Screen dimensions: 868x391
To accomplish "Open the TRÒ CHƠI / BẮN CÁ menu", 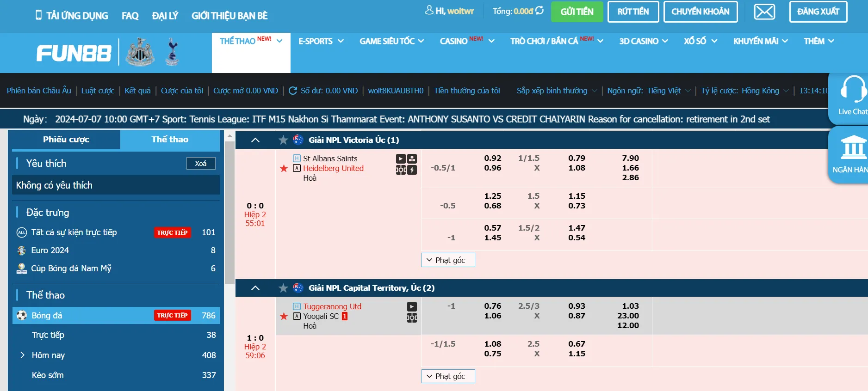I will pos(557,41).
